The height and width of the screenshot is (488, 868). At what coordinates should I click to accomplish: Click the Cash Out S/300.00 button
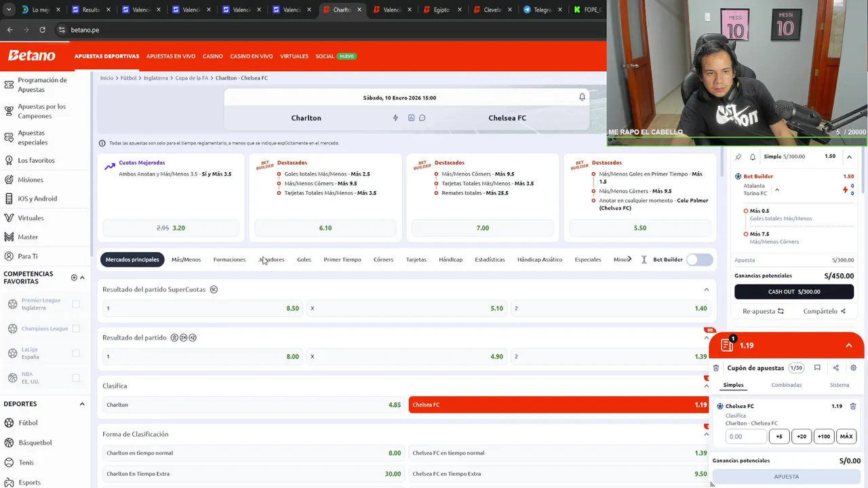coord(794,291)
